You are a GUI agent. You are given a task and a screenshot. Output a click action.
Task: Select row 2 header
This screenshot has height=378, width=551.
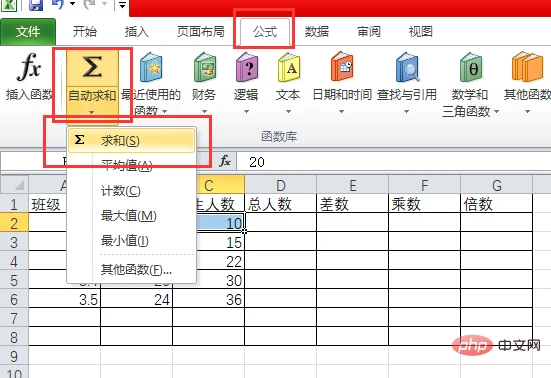[14, 223]
